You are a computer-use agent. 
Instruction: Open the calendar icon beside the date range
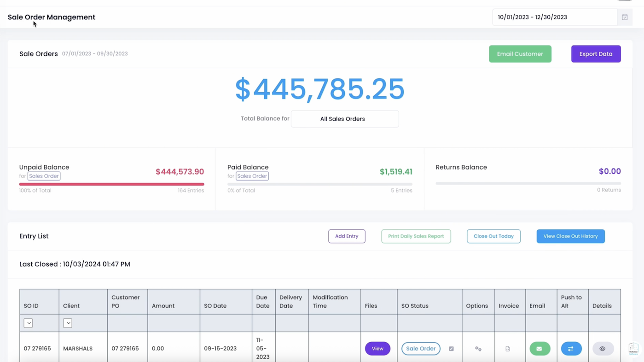pos(624,17)
